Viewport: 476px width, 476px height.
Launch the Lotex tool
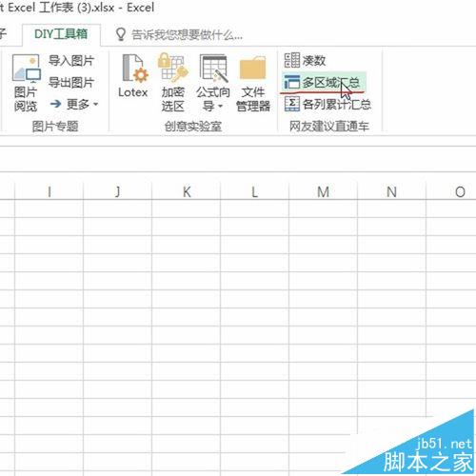coord(133,76)
